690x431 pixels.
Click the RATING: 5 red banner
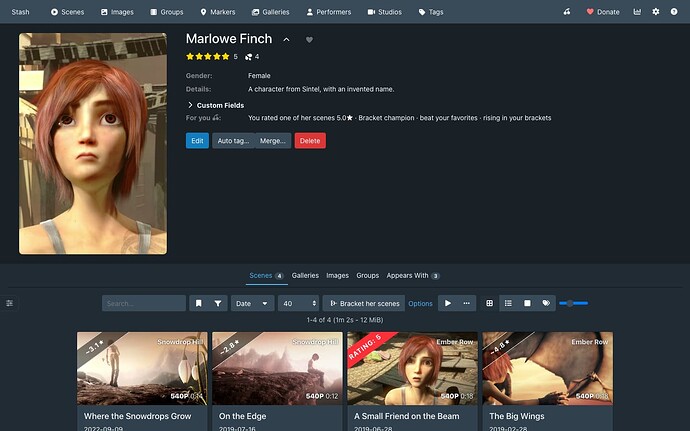click(366, 347)
